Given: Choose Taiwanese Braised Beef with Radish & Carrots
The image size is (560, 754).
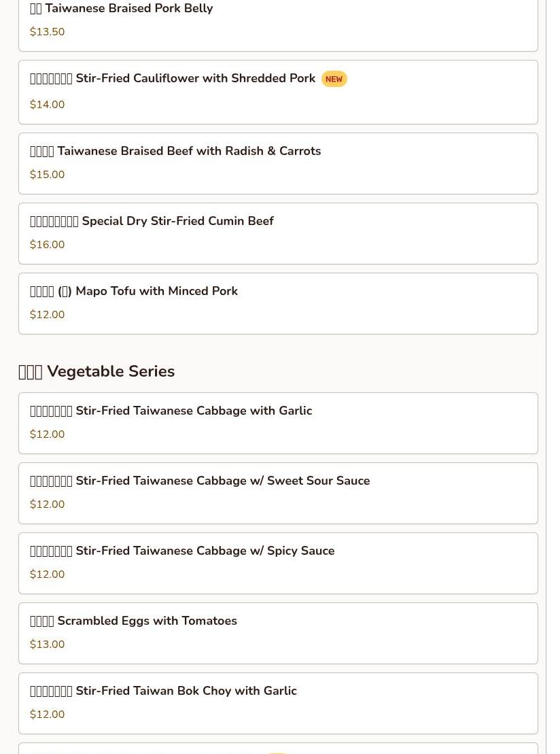Looking at the screenshot, I should [278, 163].
